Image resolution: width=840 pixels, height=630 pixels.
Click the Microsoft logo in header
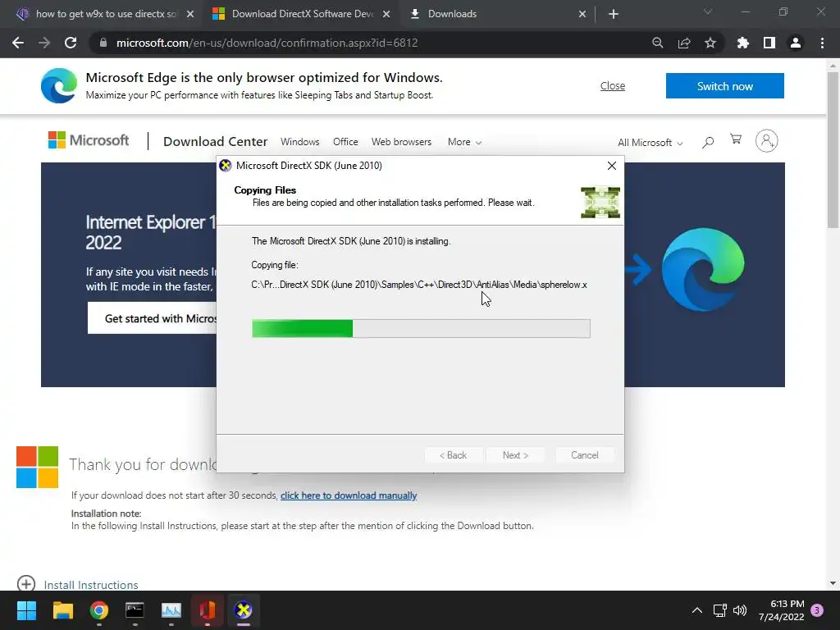tap(89, 140)
